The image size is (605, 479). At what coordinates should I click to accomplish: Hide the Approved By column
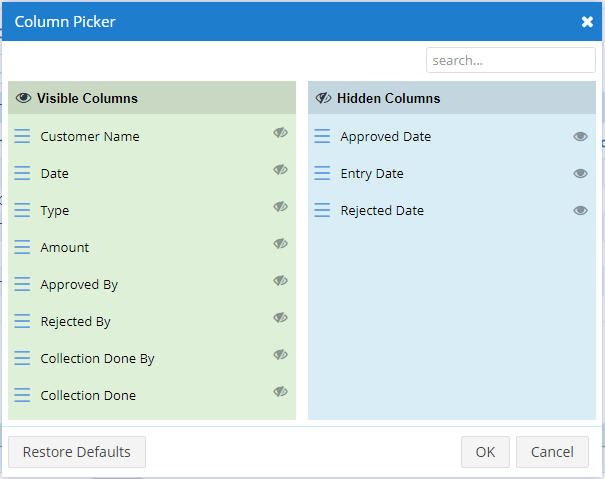[x=281, y=281]
